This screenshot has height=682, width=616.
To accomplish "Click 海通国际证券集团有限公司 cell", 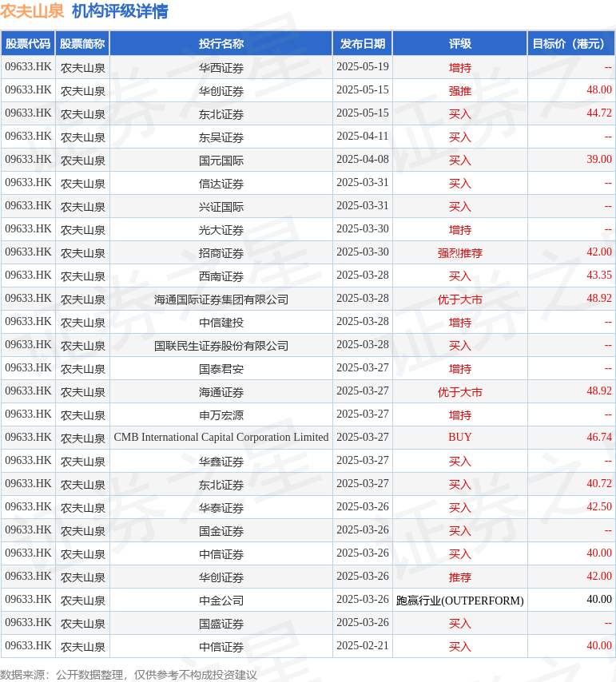I will (221, 299).
